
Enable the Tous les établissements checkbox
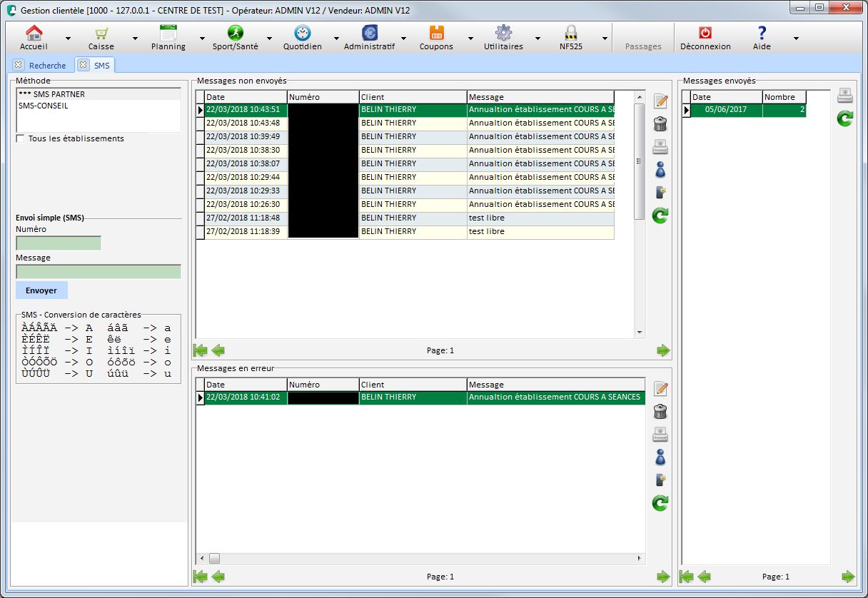click(21, 138)
